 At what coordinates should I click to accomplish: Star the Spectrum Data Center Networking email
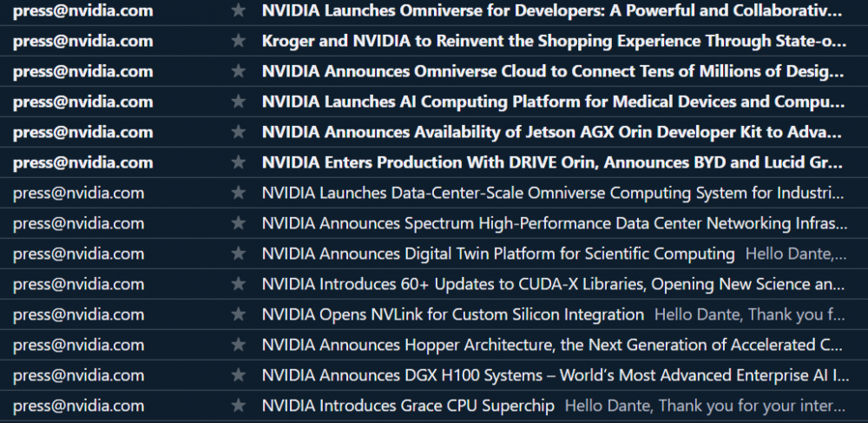tap(239, 224)
